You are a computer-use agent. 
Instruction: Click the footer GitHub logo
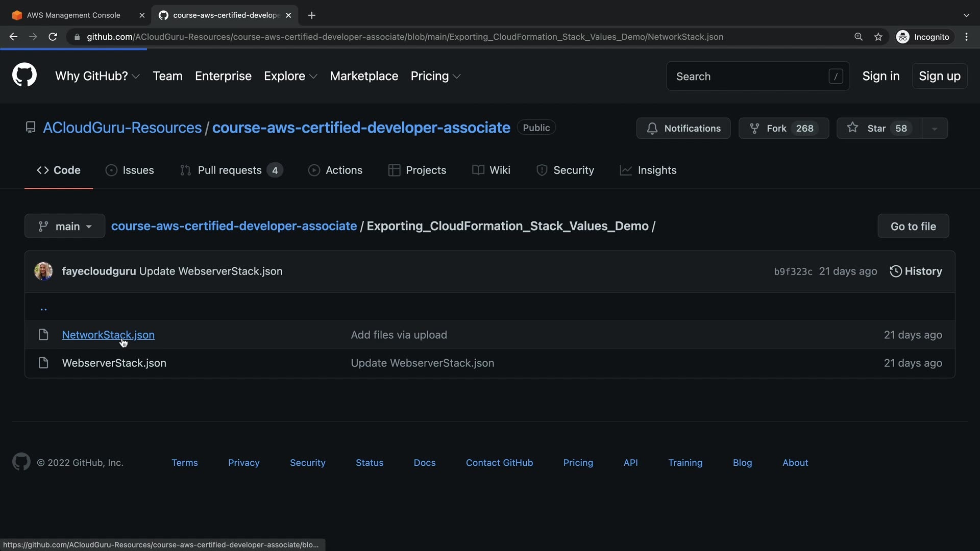21,462
